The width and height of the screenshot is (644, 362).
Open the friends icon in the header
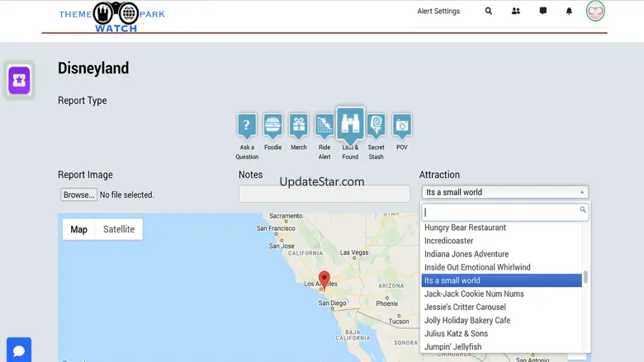[x=516, y=11]
